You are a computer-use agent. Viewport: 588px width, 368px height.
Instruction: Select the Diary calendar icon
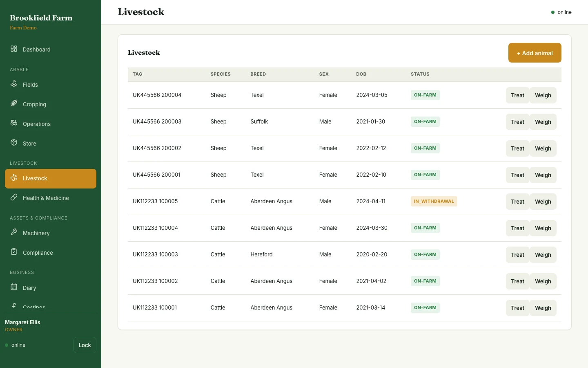tap(14, 287)
